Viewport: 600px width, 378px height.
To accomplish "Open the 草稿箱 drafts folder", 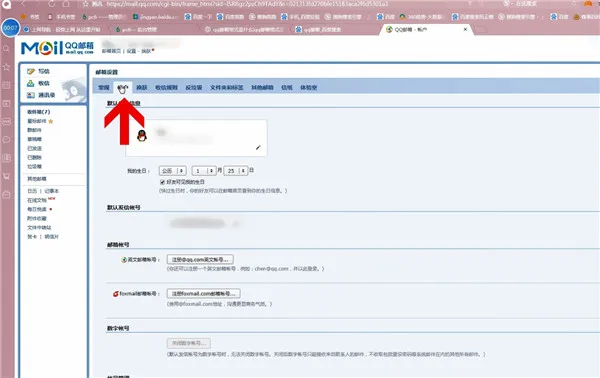I will 34,139.
